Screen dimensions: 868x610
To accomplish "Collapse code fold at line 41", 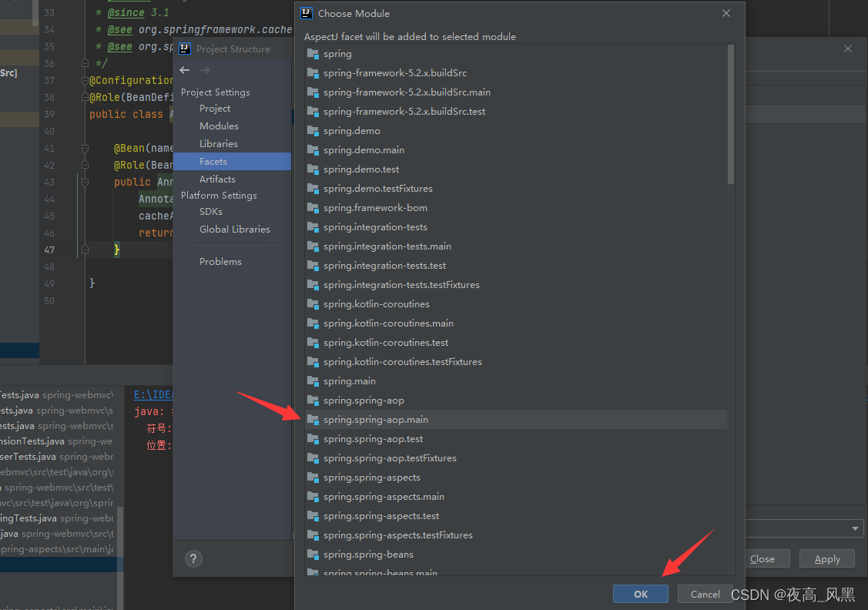I will point(85,149).
